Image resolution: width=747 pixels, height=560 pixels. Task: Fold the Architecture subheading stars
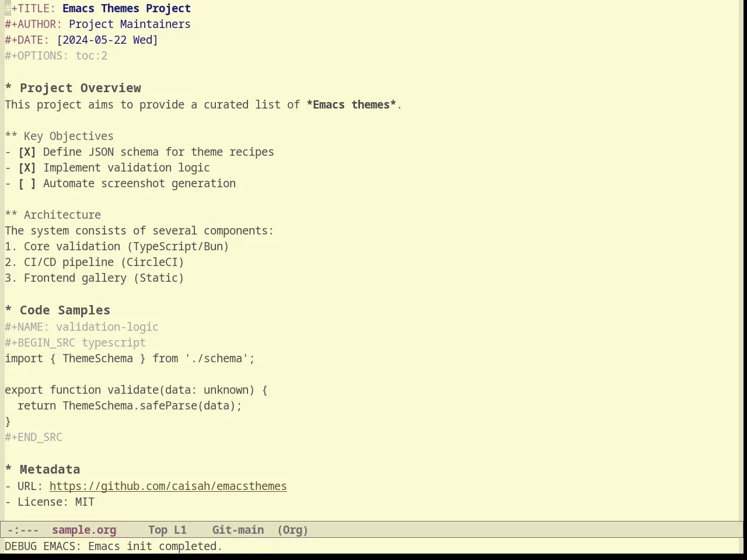click(x=11, y=215)
